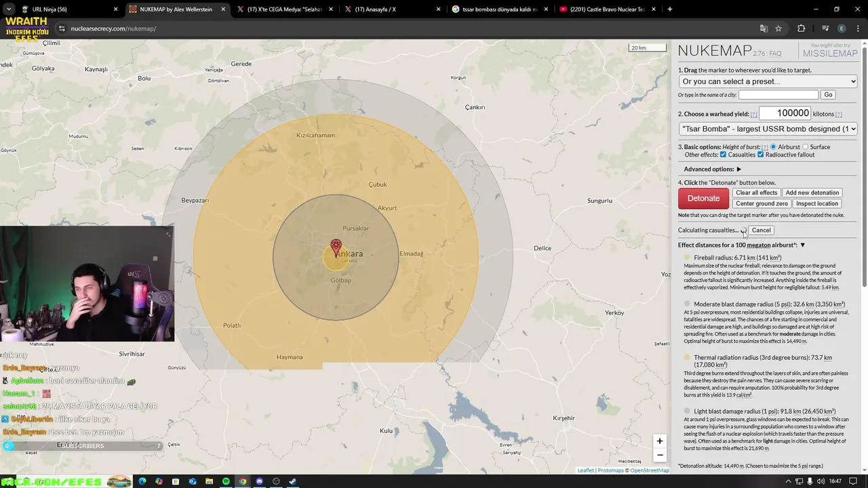The width and height of the screenshot is (868, 488).
Task: Open Outlook from the taskbar
Action: click(x=193, y=481)
